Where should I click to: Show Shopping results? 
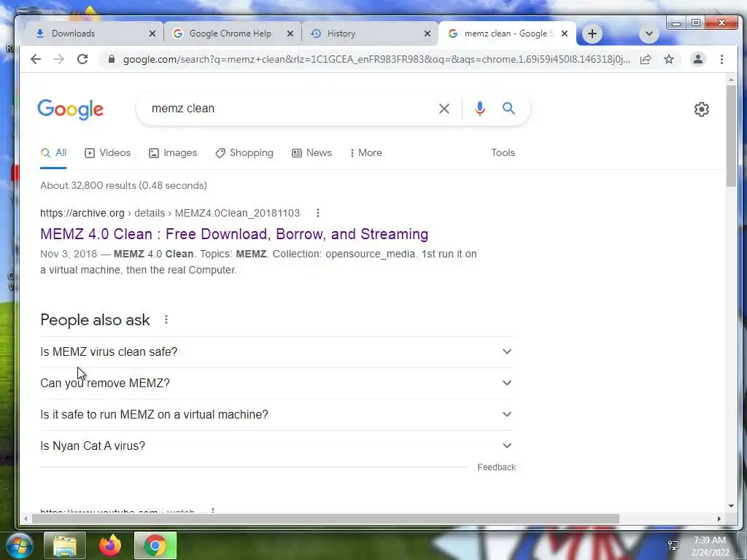[244, 153]
